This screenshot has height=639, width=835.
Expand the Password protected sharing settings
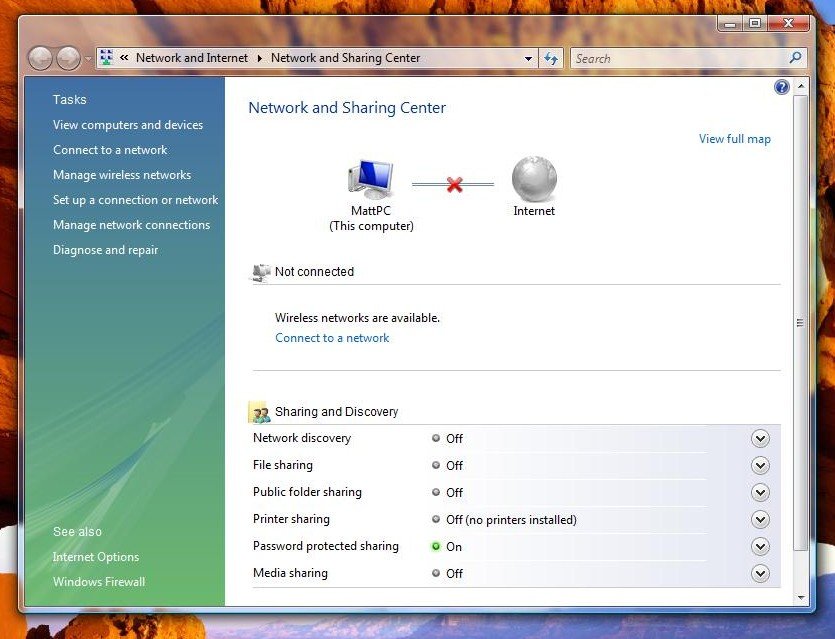click(x=760, y=546)
